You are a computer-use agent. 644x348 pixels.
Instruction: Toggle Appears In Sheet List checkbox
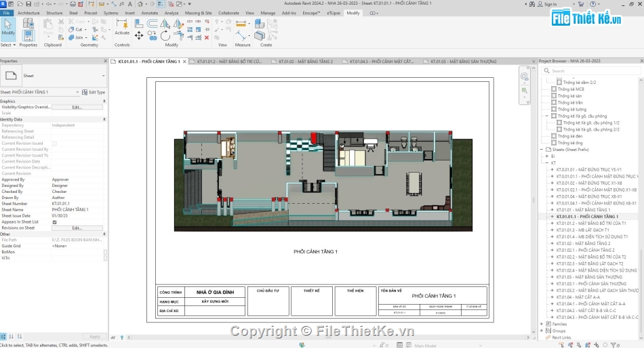tap(55, 222)
